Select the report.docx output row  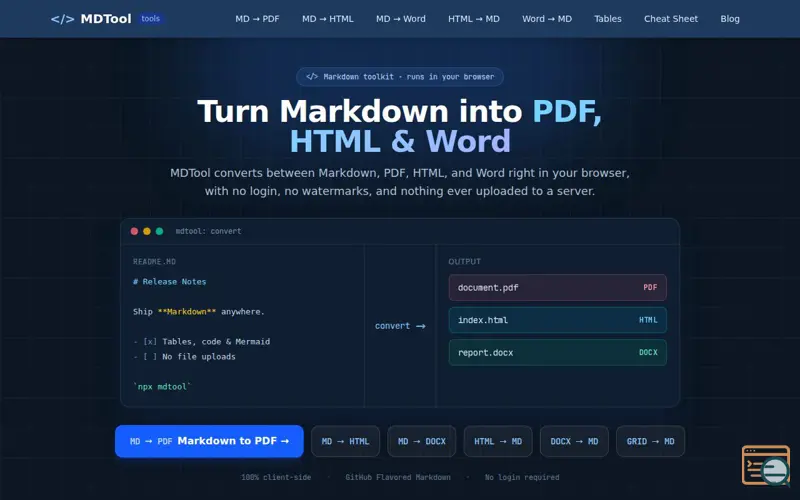tap(558, 353)
